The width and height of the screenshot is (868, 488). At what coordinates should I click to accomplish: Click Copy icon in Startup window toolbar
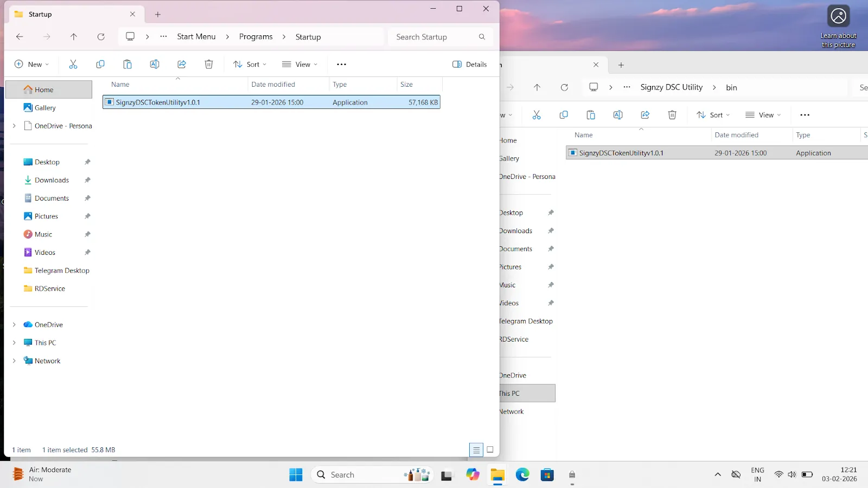point(100,65)
